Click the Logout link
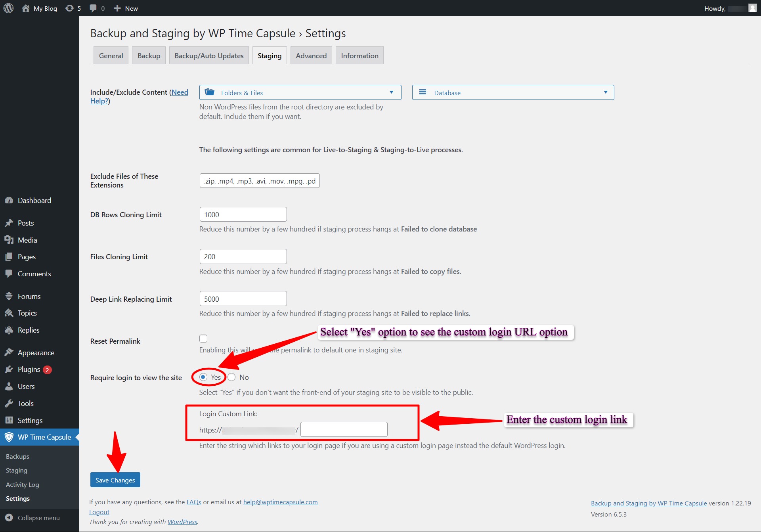This screenshot has height=532, width=761. coord(99,512)
